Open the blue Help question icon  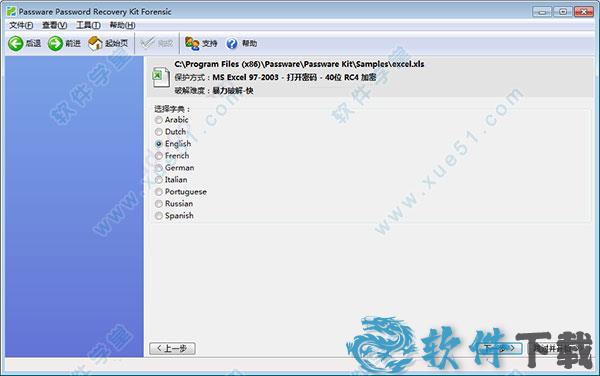point(232,44)
